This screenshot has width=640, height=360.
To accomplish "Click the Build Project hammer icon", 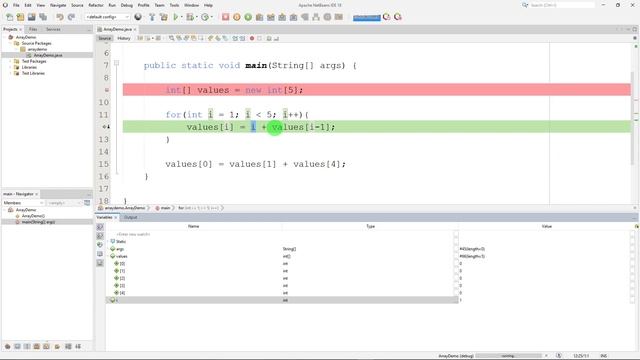I will pos(152,17).
